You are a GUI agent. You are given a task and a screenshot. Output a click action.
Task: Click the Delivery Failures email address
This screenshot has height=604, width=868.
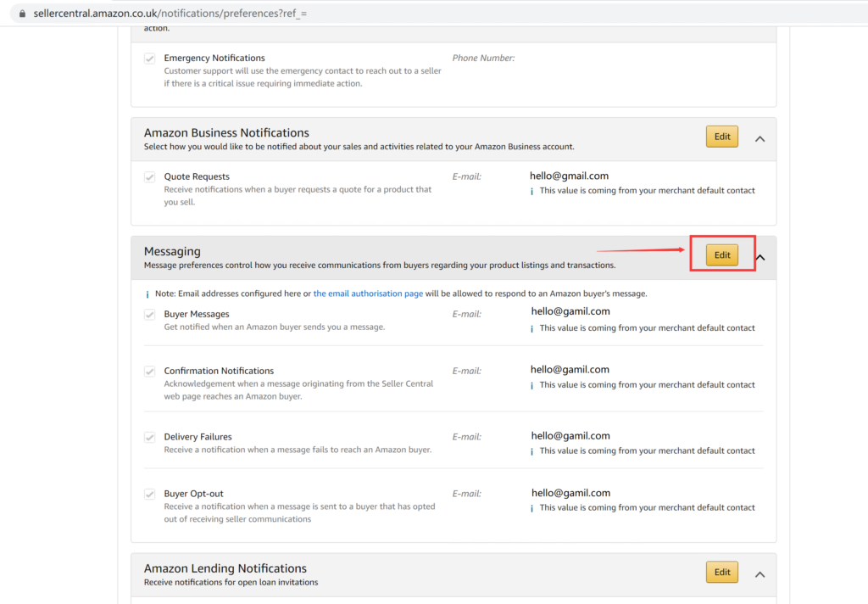tap(570, 436)
